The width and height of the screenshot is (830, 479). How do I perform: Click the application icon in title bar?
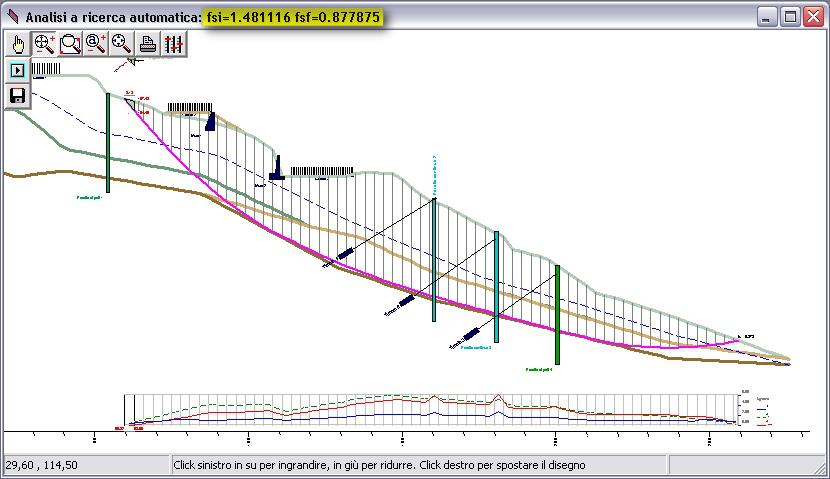click(13, 17)
